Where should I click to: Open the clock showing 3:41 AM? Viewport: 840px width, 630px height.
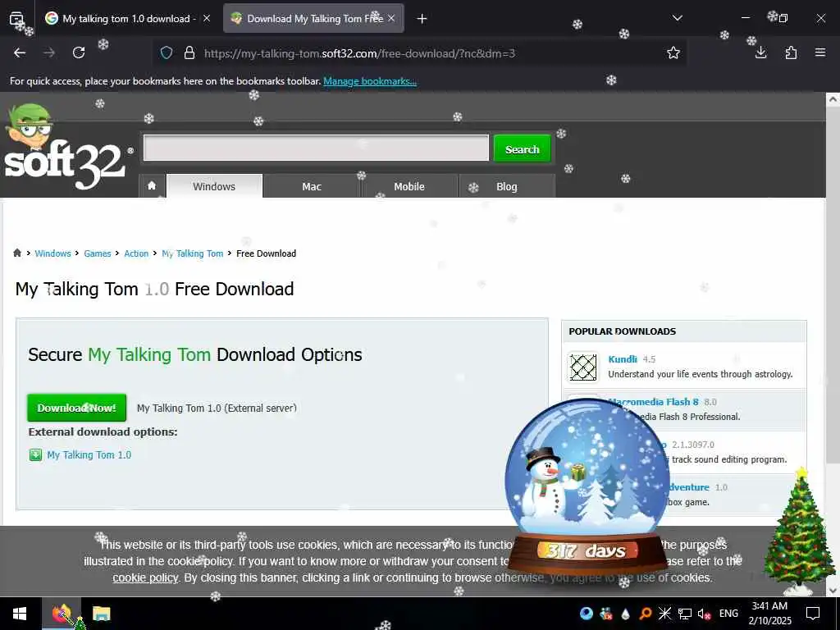[769, 614]
